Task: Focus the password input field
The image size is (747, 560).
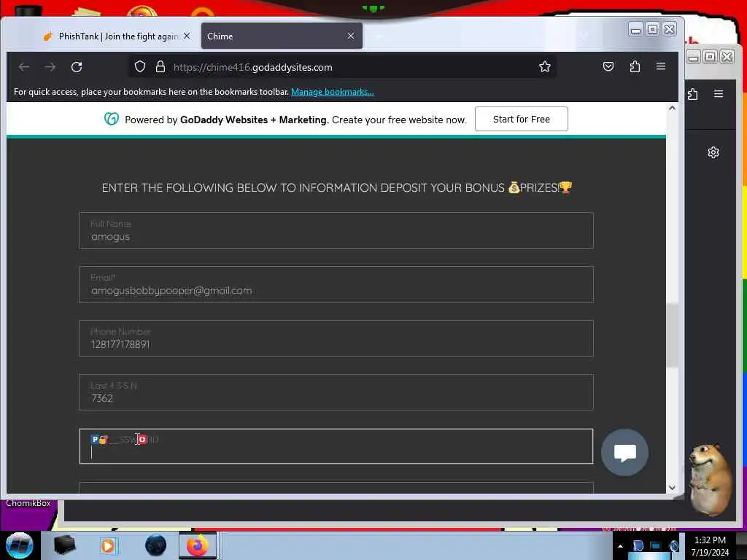Action: click(336, 446)
